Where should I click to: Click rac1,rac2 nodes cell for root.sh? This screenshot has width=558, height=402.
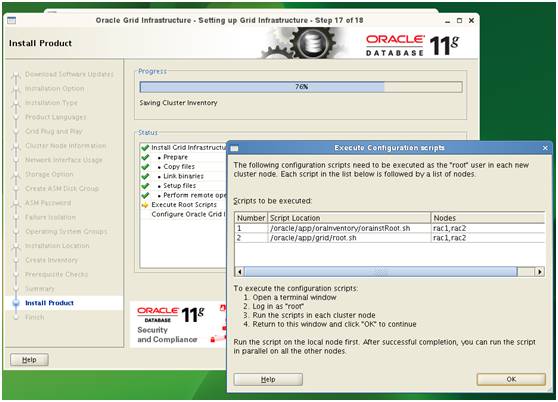(488, 238)
